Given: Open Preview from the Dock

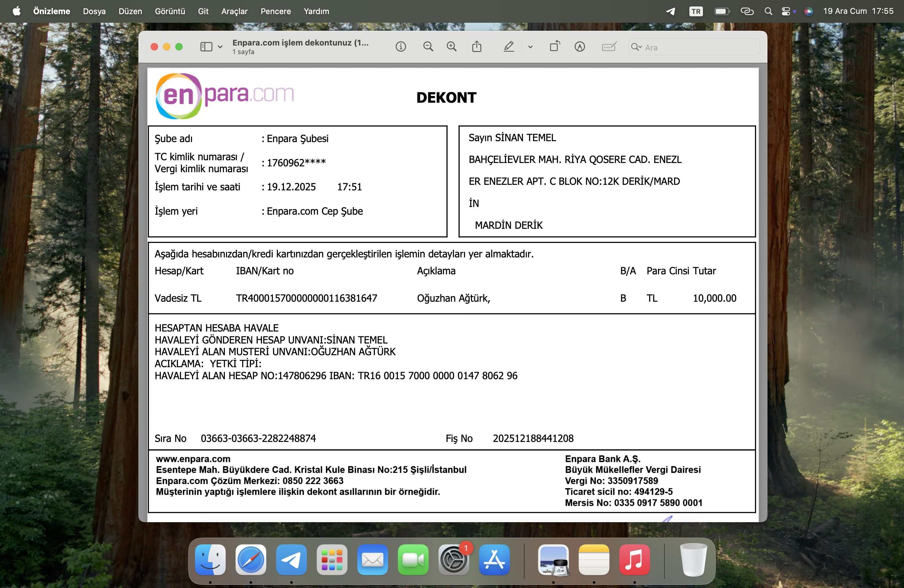Looking at the screenshot, I should (553, 559).
